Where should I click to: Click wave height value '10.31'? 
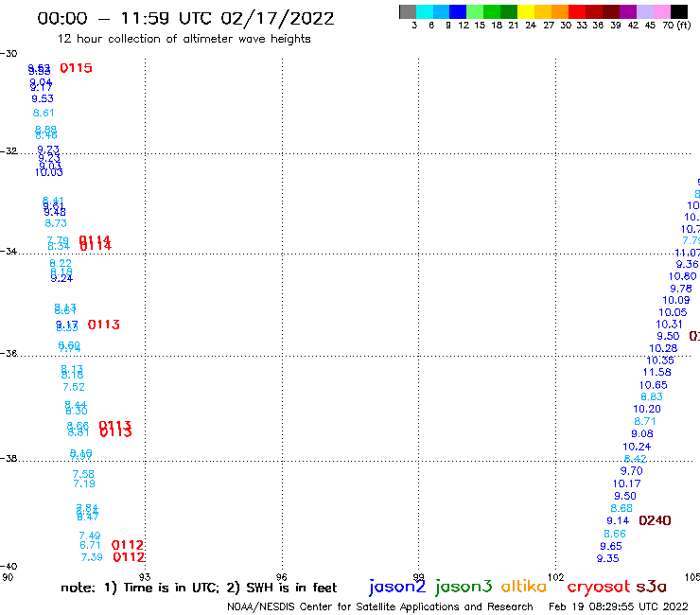(x=669, y=325)
